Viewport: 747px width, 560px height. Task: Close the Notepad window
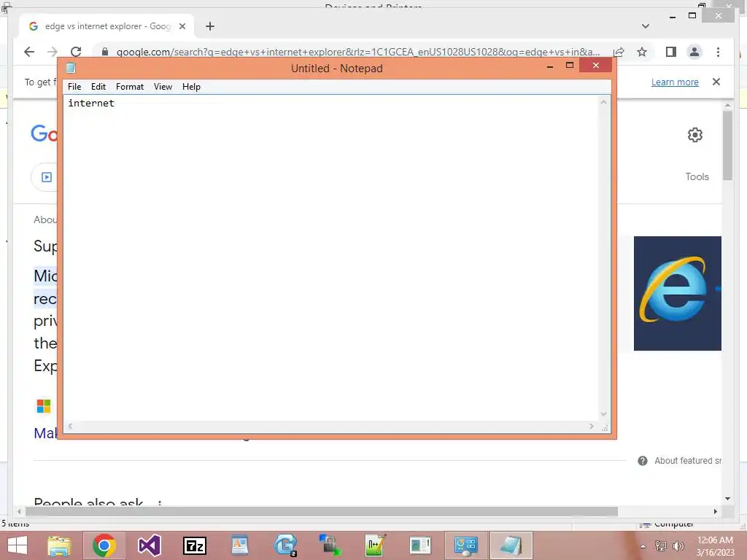point(595,65)
